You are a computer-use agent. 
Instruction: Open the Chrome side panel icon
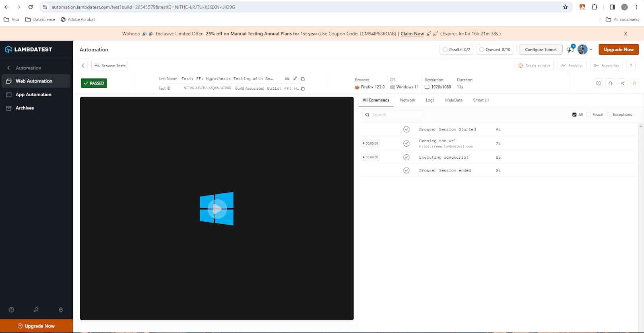[x=612, y=7]
